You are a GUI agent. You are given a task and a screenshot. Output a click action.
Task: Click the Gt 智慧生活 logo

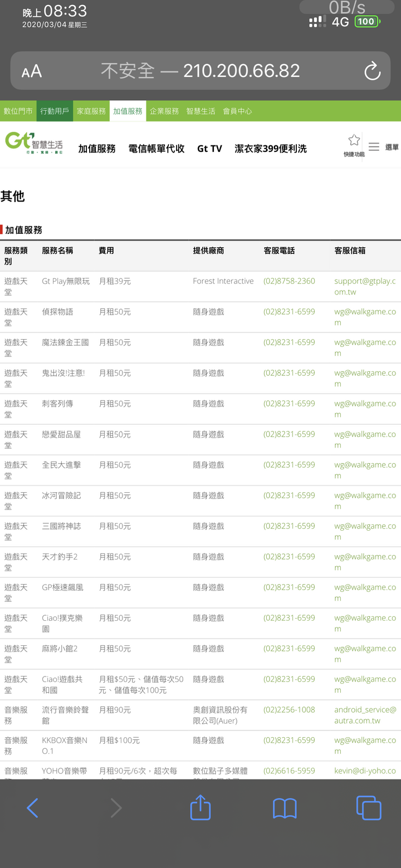[x=34, y=143]
